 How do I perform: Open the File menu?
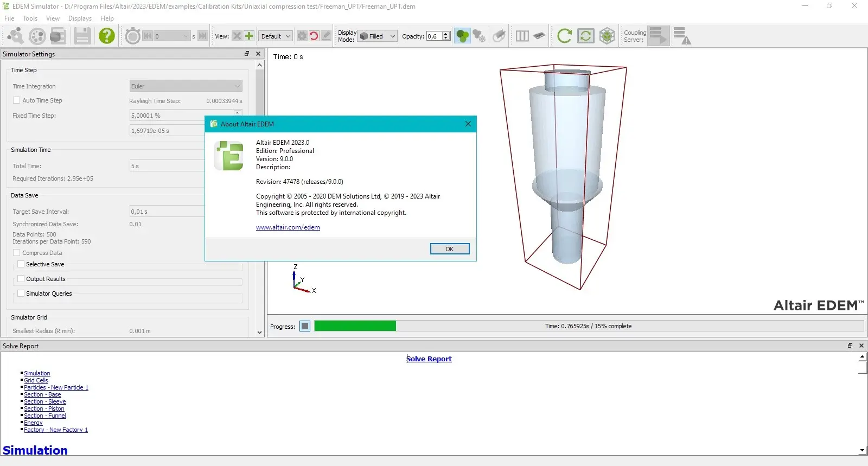(x=9, y=18)
